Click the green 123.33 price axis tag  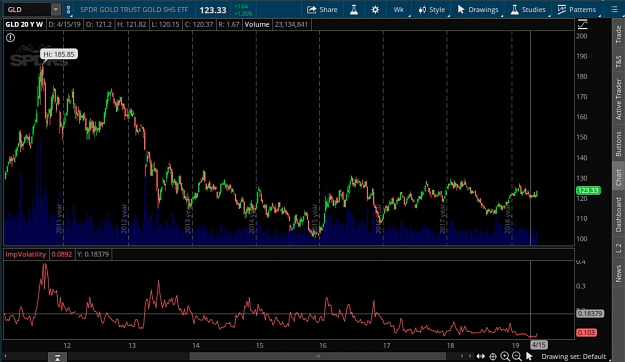[x=588, y=191]
